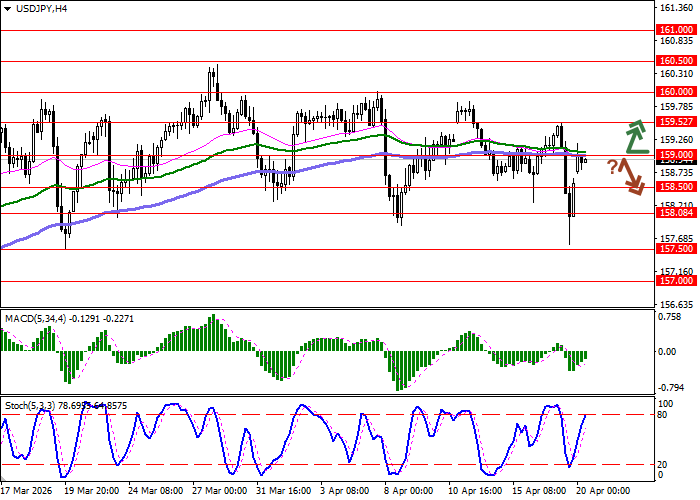Click the 15 Apr 08:00 date label
The image size is (700, 500).
coord(540,491)
